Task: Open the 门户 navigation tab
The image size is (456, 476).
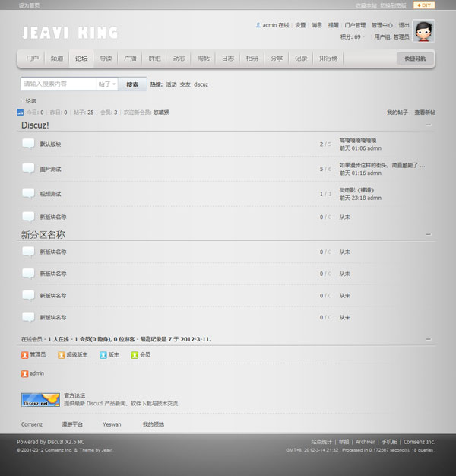Action: point(33,59)
